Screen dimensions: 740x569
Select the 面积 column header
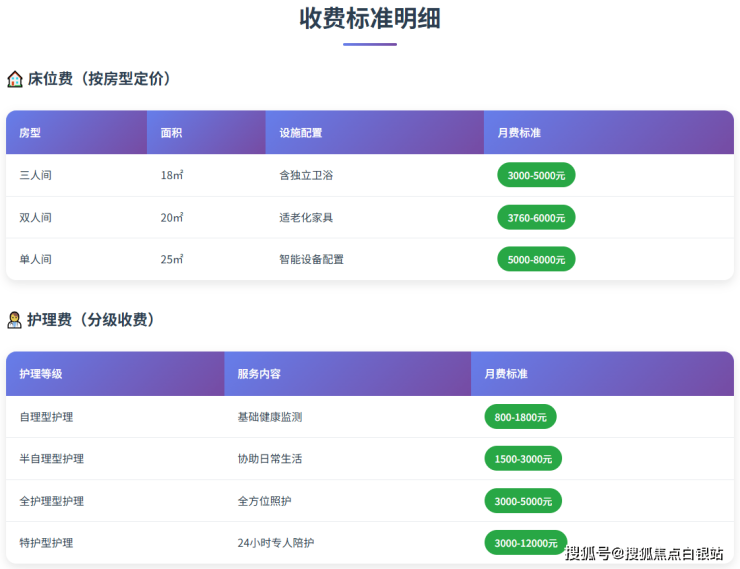[x=171, y=133]
